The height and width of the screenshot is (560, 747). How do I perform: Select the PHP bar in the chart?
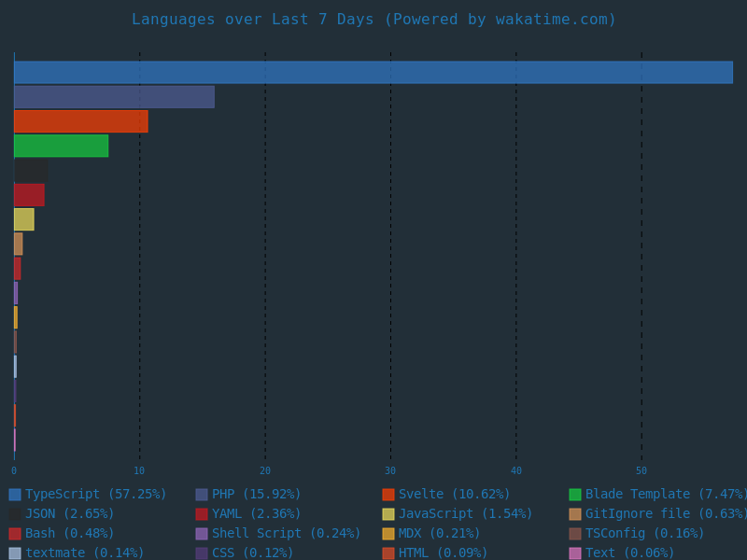pos(114,97)
